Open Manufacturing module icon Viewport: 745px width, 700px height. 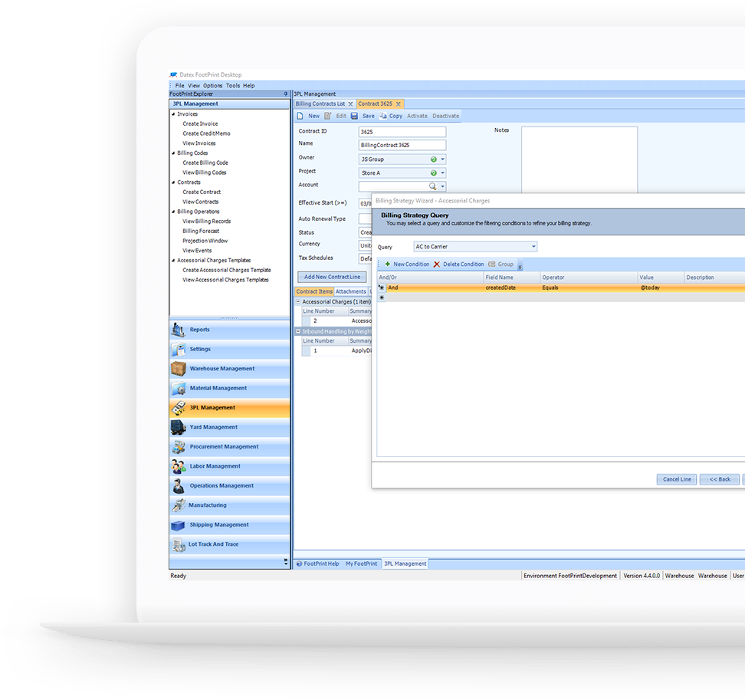(x=179, y=505)
